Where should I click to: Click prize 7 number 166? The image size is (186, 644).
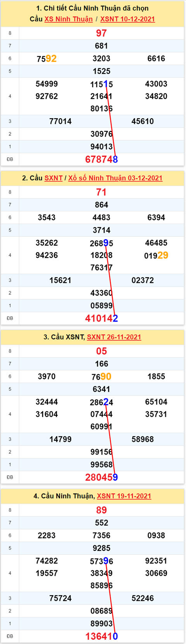coord(102,364)
